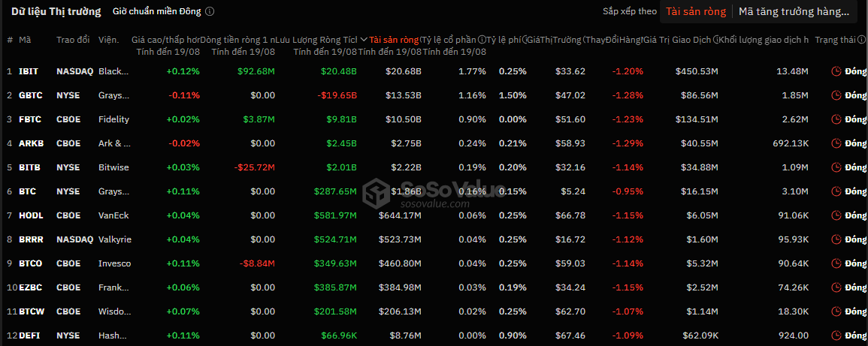Sort by Viện. column header
The image size is (868, 346).
click(x=108, y=40)
